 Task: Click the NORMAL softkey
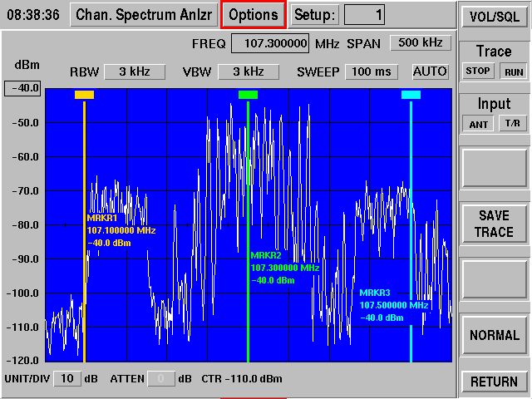coord(495,335)
